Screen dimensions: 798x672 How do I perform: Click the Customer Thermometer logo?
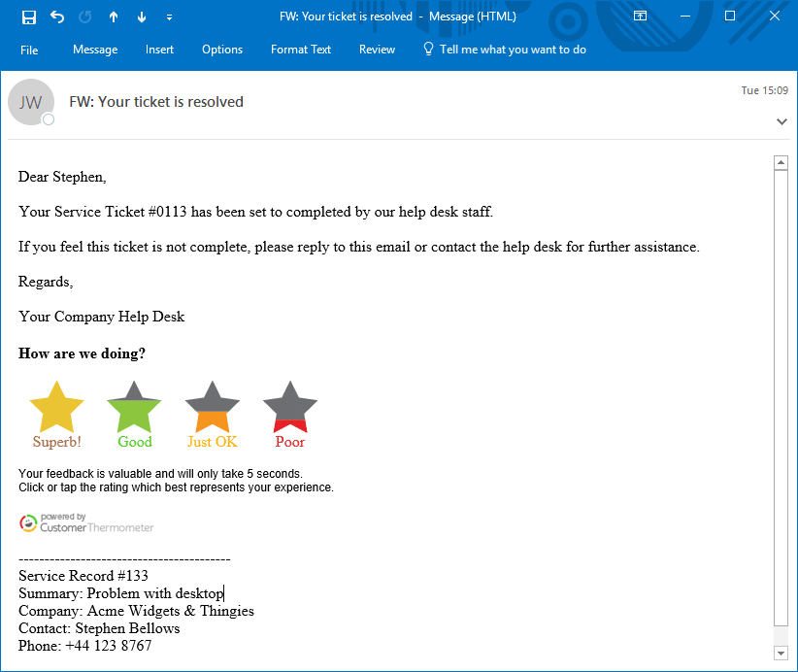[x=85, y=521]
